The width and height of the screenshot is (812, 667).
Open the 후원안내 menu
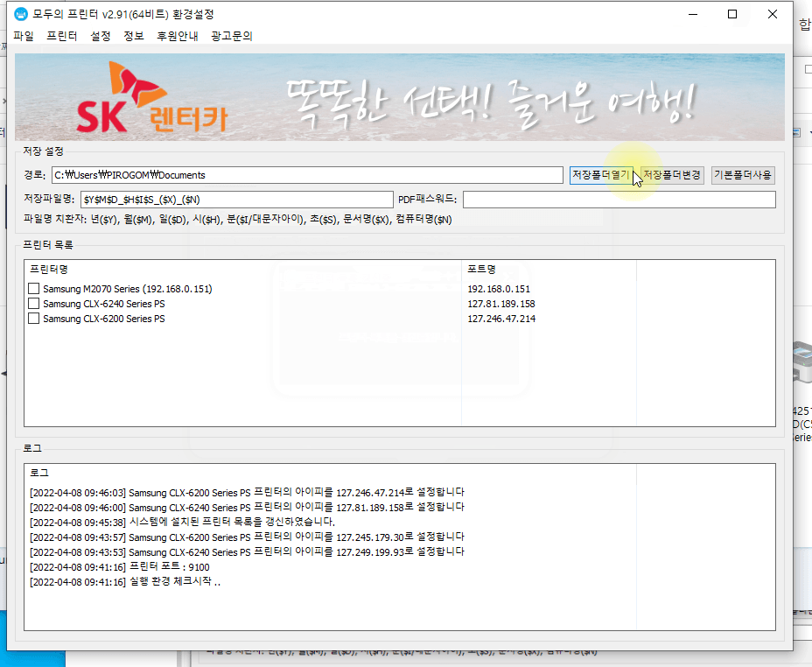point(177,36)
